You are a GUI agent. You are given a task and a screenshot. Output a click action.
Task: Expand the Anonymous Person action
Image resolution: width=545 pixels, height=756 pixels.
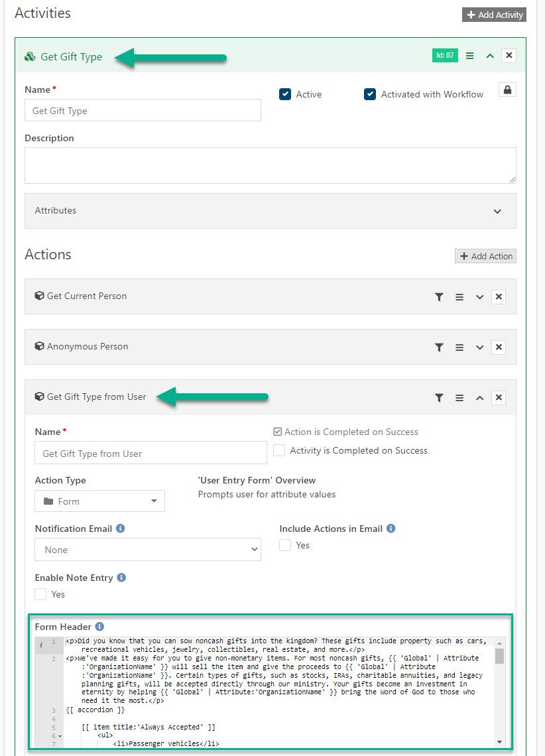479,347
